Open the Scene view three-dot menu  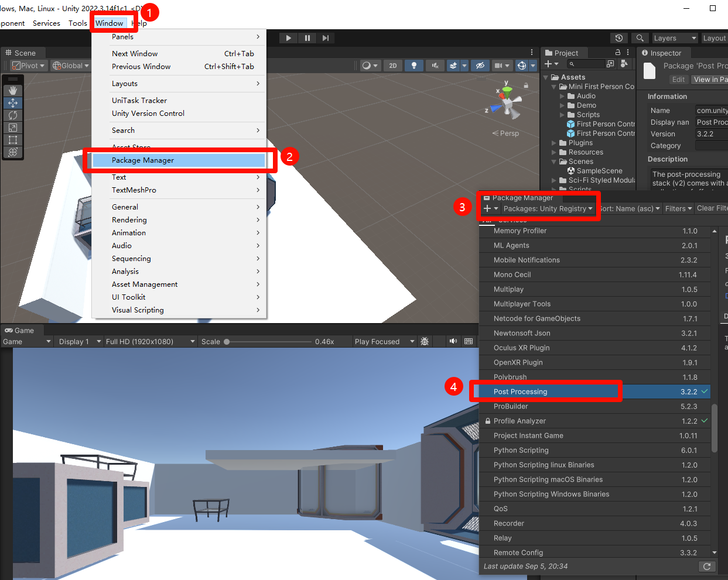click(x=532, y=53)
